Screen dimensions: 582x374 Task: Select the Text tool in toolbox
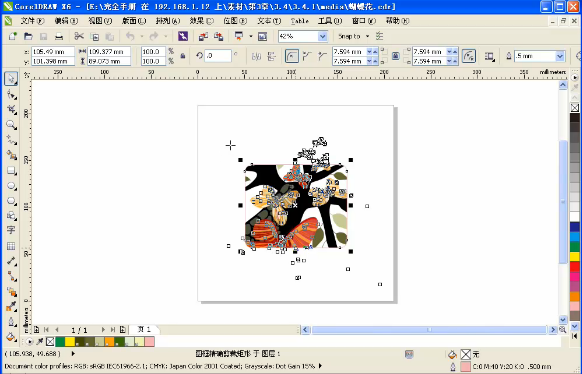point(11,230)
